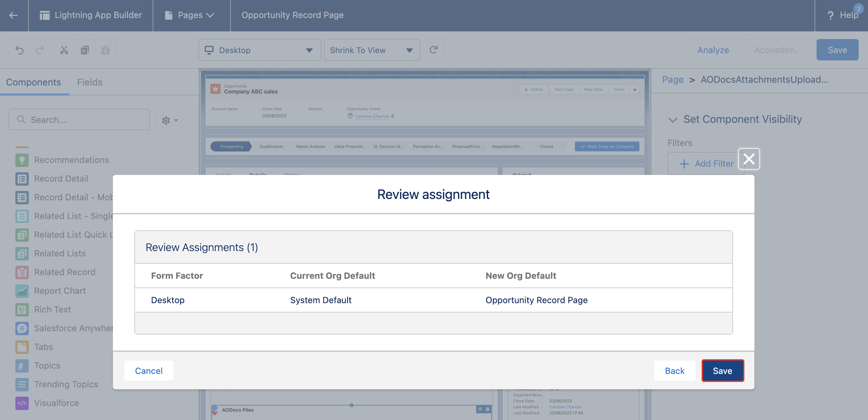Open the Desktop form factor dropdown
Image resolution: width=868 pixels, height=420 pixels.
point(260,50)
